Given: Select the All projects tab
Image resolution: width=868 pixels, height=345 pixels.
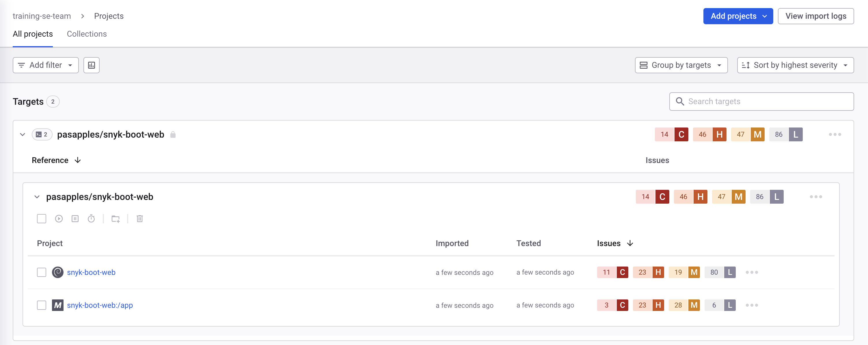Looking at the screenshot, I should pyautogui.click(x=33, y=34).
